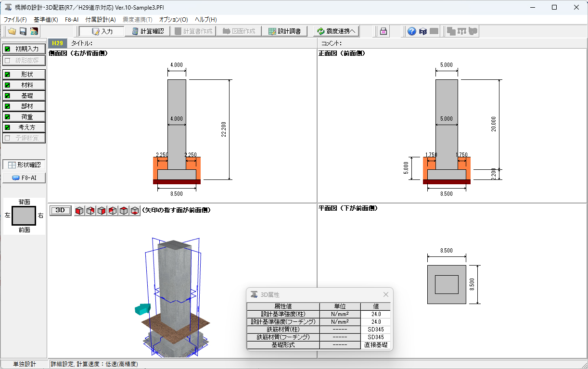This screenshot has height=369, width=588.
Task: Open the 付属設計(A) menu
Action: tap(100, 20)
